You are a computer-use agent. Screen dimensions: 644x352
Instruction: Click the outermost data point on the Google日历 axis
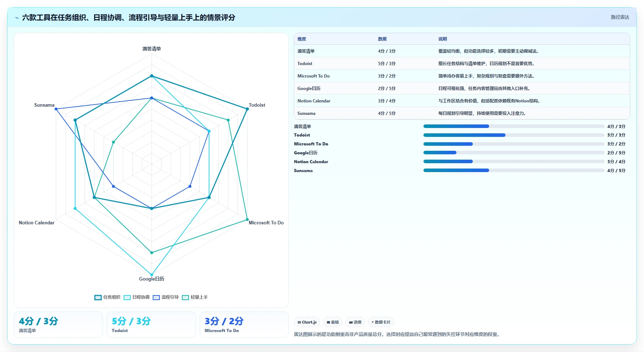point(152,275)
